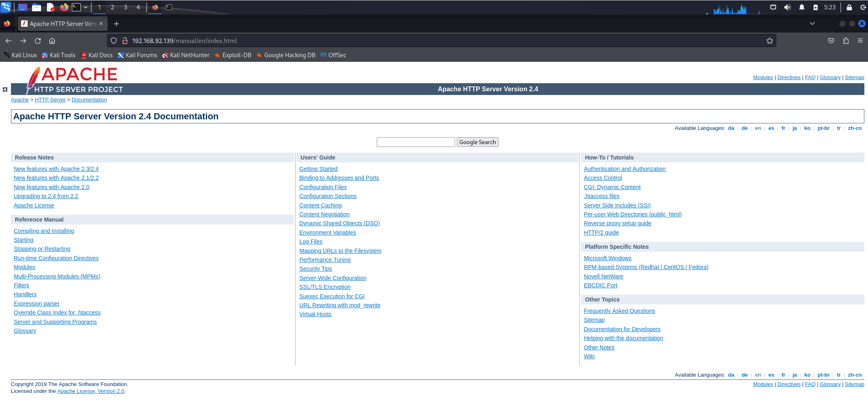Open the Kali Tools bookmark

point(58,55)
